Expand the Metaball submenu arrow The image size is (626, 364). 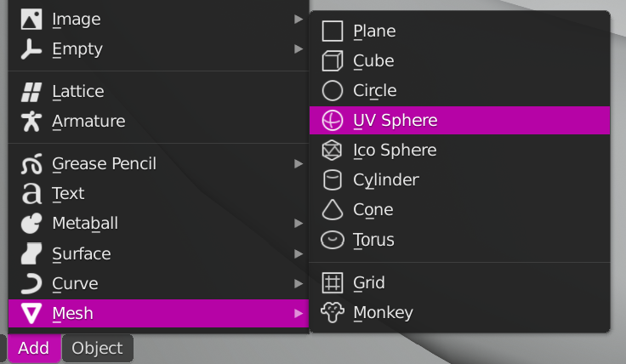[298, 223]
